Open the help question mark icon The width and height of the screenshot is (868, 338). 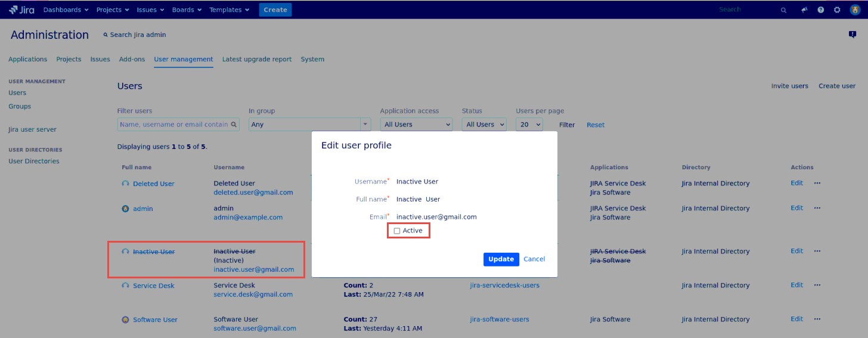[x=821, y=10]
